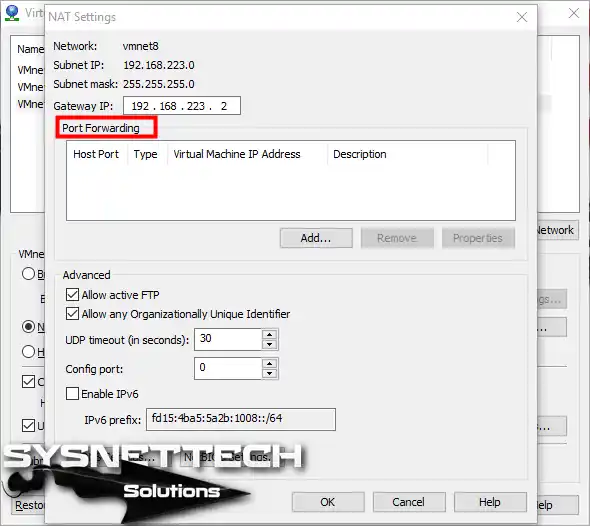590x526 pixels.
Task: Select the selected NAT radio button behind dialog
Action: (x=28, y=326)
